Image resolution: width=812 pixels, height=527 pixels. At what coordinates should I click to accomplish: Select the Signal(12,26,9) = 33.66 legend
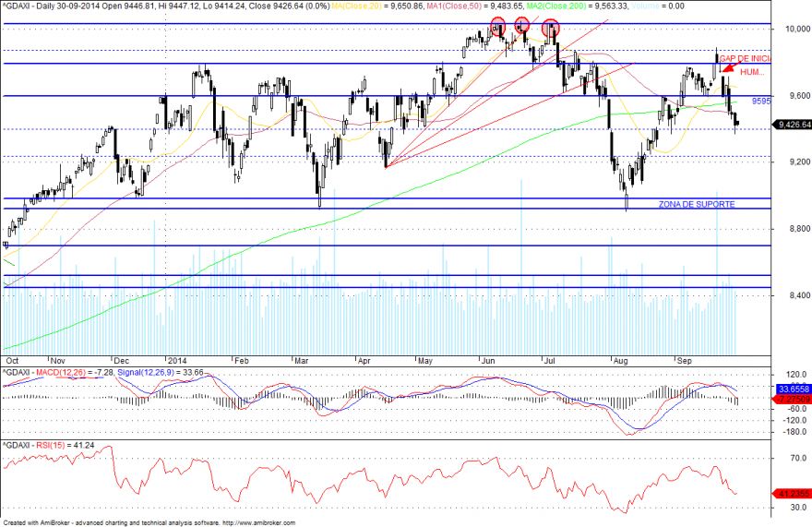click(161, 373)
